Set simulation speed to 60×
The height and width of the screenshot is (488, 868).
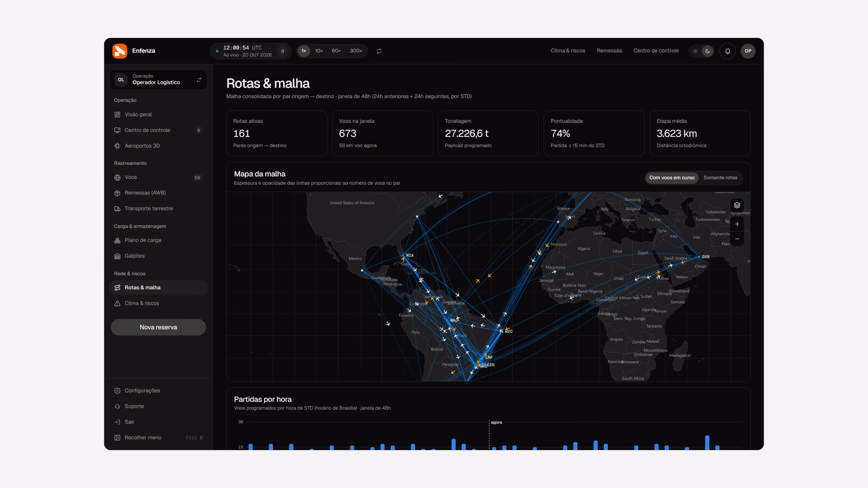[336, 51]
